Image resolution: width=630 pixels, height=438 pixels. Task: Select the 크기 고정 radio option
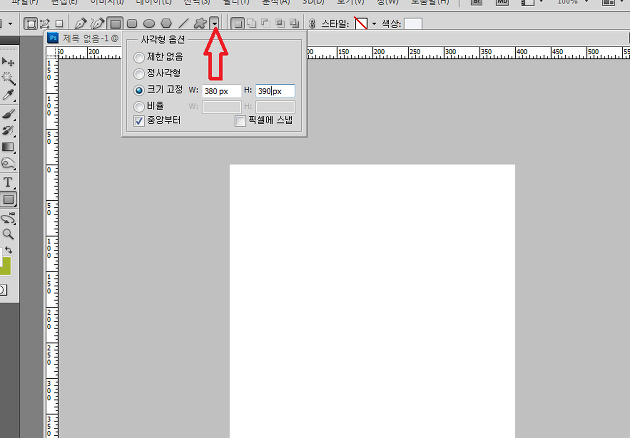point(139,90)
